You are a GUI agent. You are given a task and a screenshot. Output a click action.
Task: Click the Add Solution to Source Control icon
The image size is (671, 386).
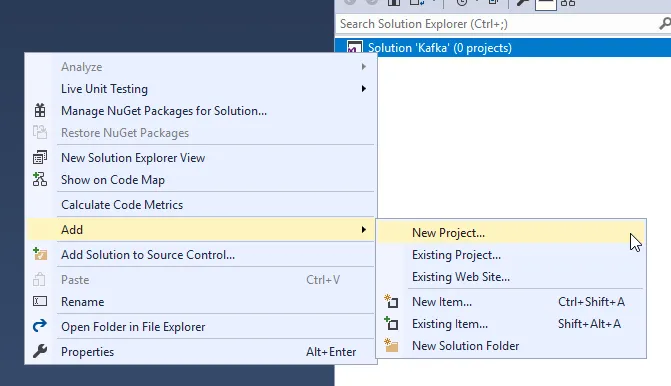pyautogui.click(x=40, y=254)
